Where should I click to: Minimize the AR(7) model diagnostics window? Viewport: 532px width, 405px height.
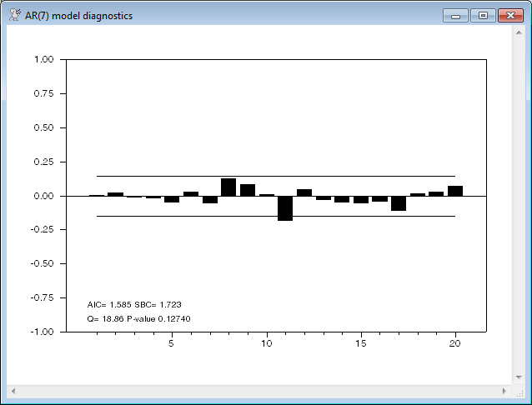click(455, 16)
